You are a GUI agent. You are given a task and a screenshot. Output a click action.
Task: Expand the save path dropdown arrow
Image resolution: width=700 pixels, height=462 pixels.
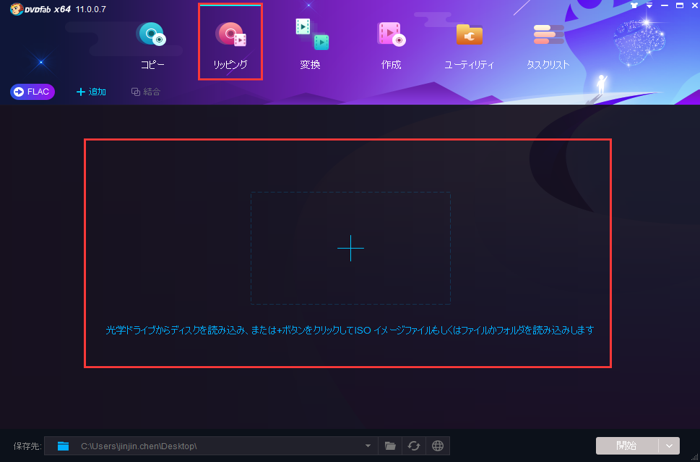(x=368, y=445)
